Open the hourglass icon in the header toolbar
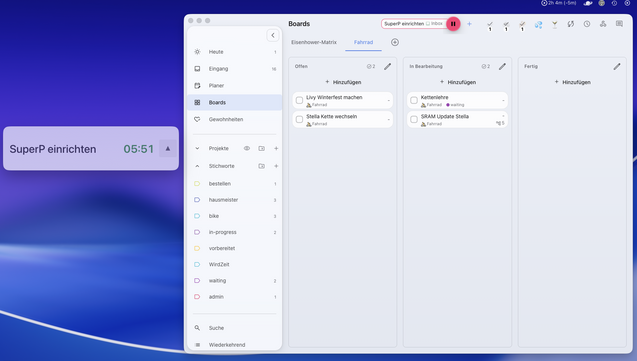This screenshot has width=637, height=361. [x=555, y=24]
